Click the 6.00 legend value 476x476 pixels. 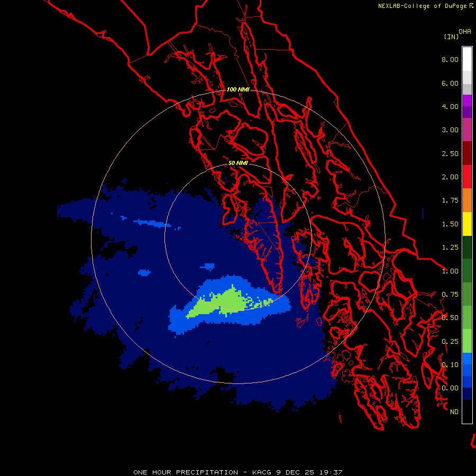tap(450, 83)
